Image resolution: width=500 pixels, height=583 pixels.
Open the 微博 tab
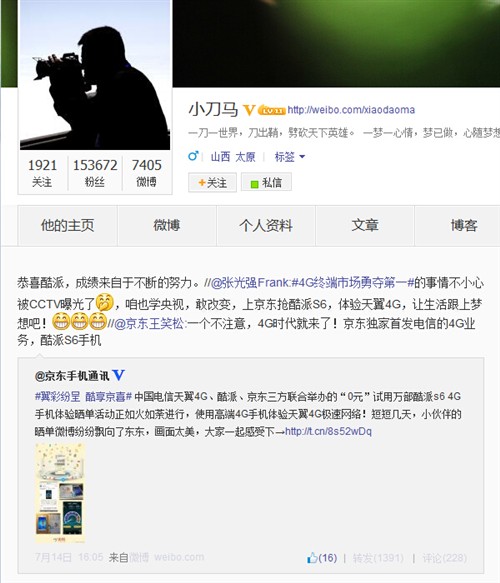(167, 225)
